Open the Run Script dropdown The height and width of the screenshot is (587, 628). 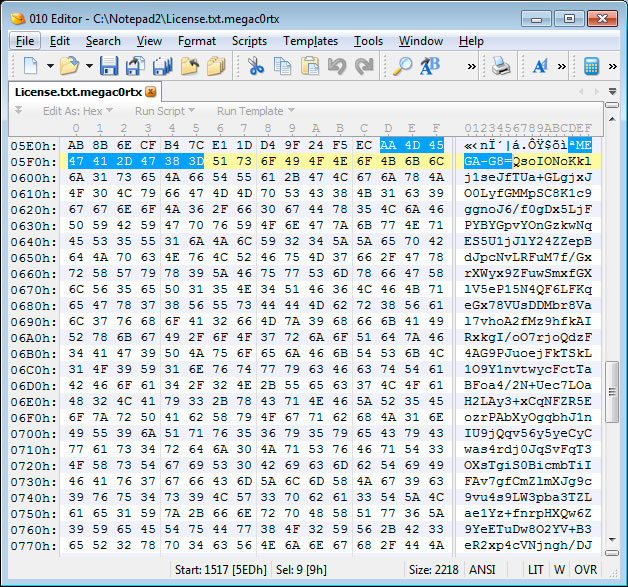[165, 111]
